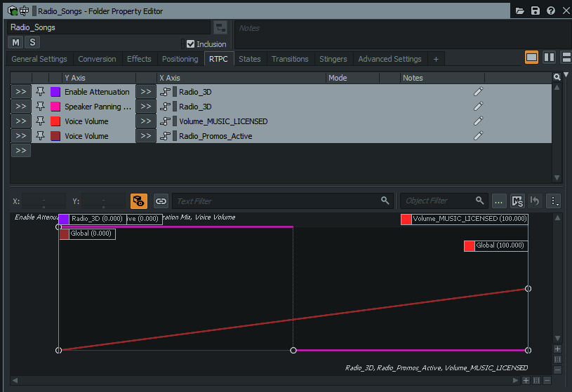Add a tab with plus button
The width and height of the screenshot is (572, 392).
coord(436,59)
